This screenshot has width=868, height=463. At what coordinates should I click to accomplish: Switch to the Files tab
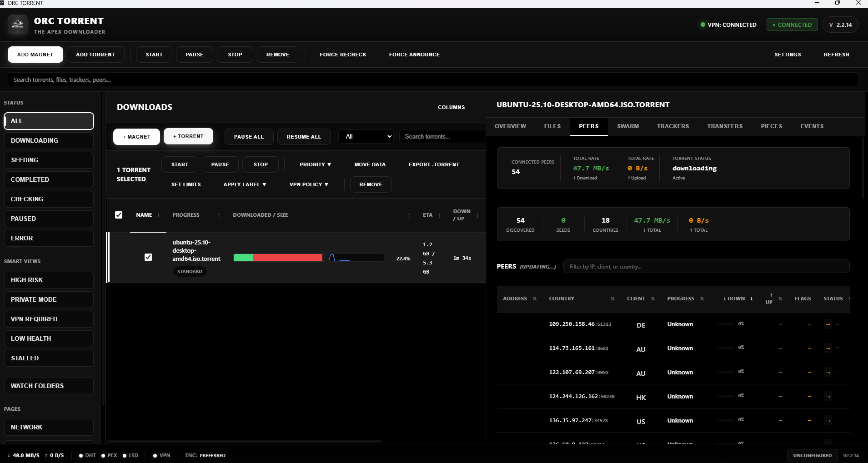[552, 126]
